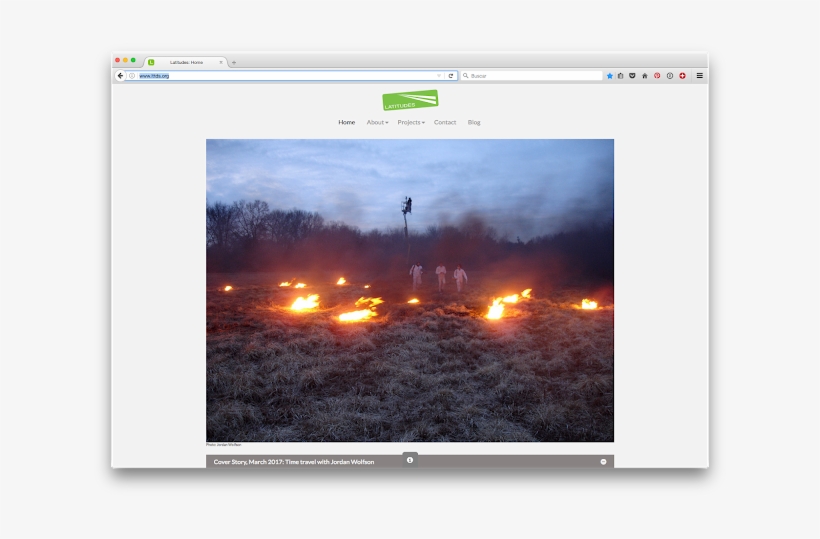820x539 pixels.
Task: Click the Latitudes green logo
Action: tap(410, 101)
